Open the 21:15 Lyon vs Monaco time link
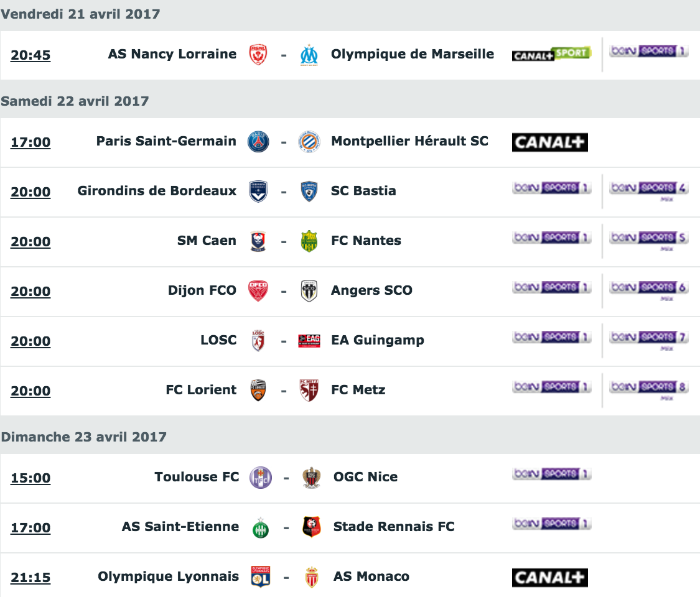Image resolution: width=700 pixels, height=597 pixels. (x=30, y=578)
